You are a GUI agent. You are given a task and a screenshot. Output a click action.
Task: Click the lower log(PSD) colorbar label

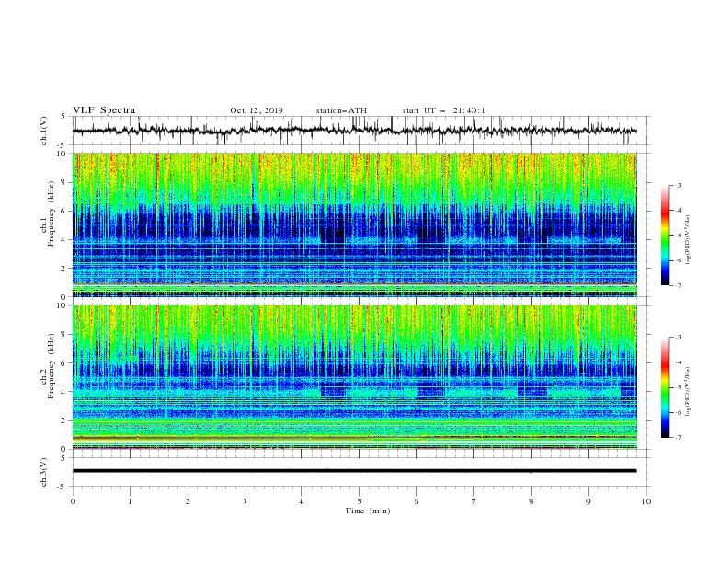point(688,392)
